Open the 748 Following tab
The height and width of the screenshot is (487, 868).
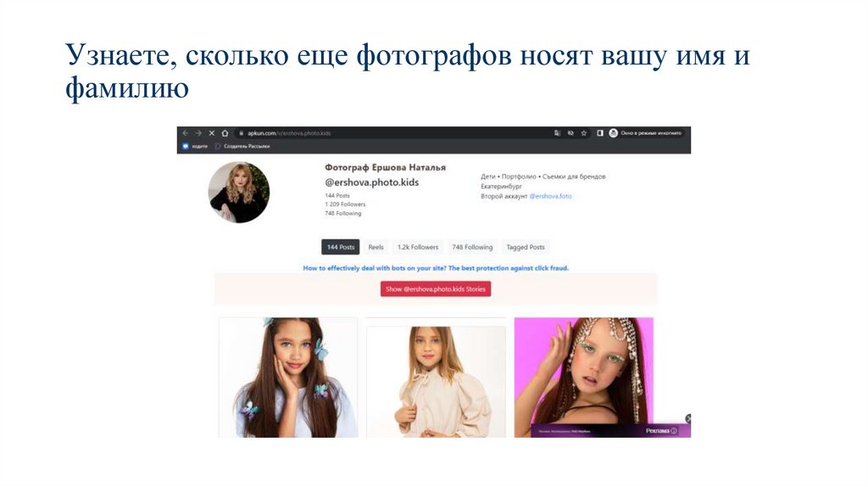(472, 247)
